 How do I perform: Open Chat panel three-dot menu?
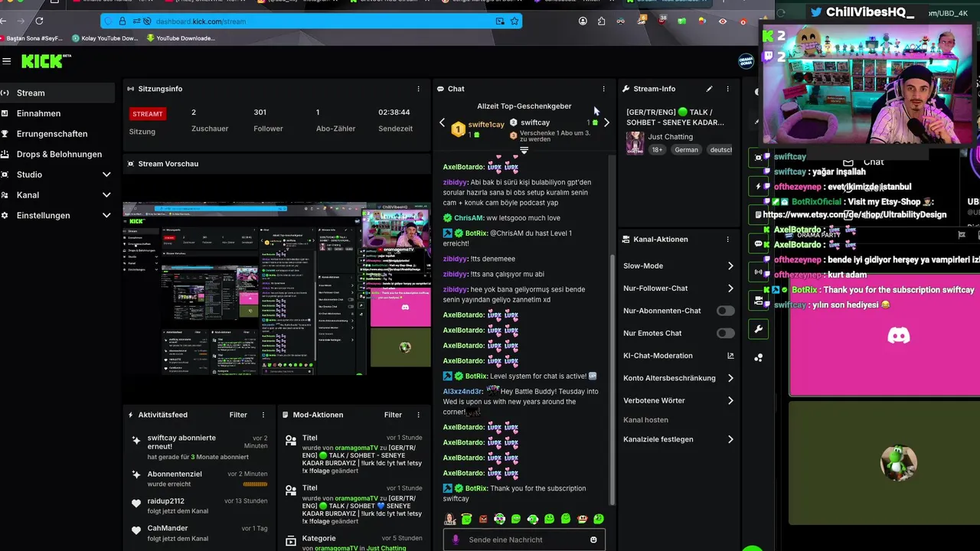point(603,89)
